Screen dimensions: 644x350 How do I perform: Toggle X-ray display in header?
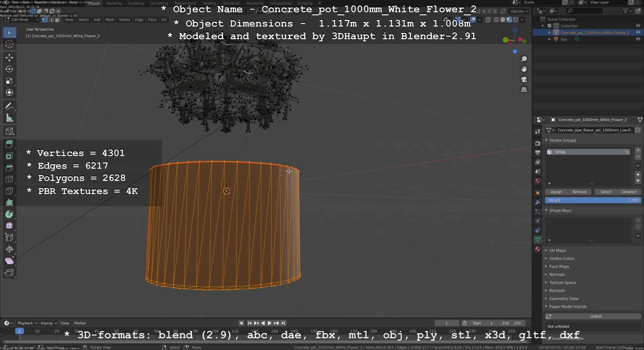tap(488, 20)
